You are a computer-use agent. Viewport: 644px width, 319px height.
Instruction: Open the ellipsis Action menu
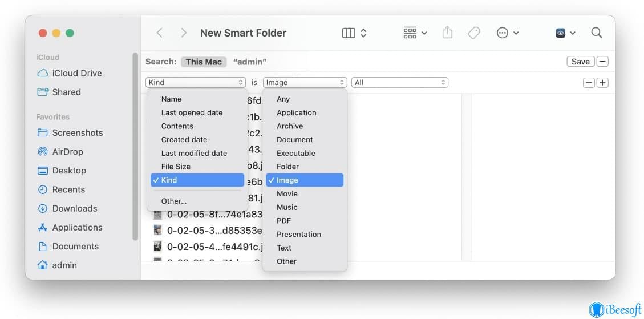507,33
